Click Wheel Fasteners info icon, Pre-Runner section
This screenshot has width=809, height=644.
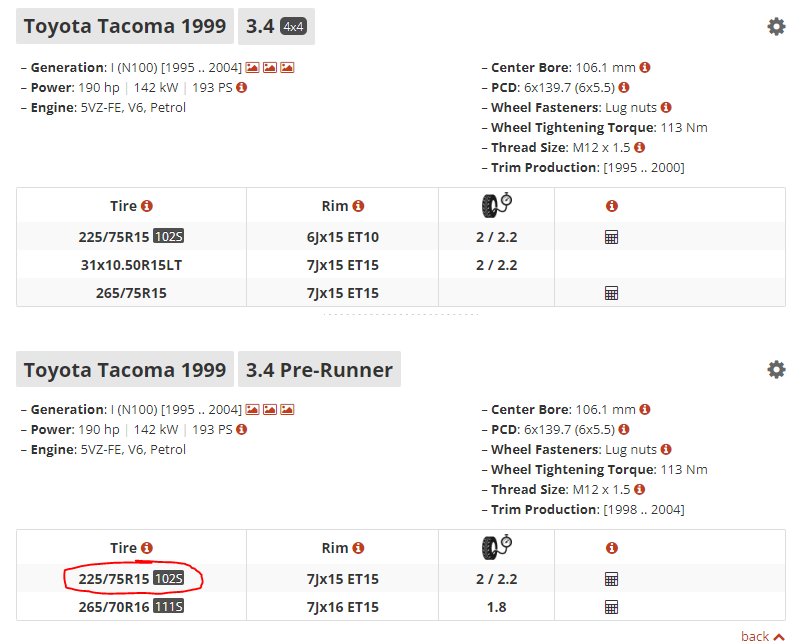666,449
